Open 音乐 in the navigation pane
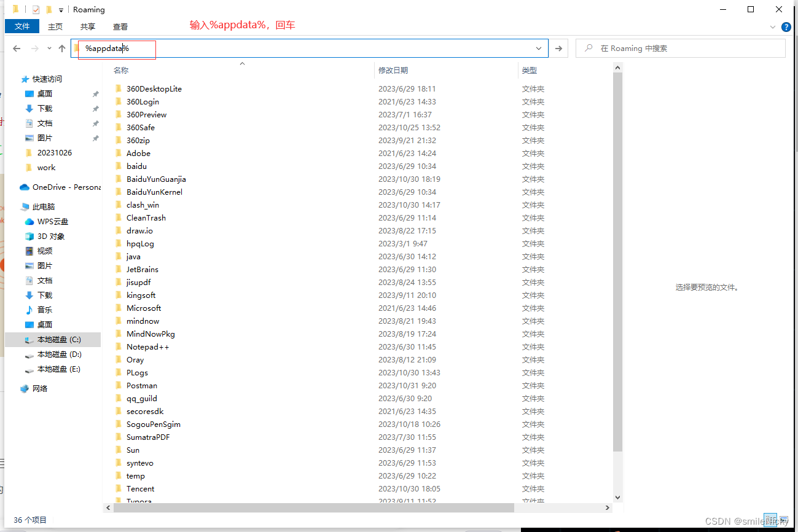The height and width of the screenshot is (532, 798). (x=45, y=310)
